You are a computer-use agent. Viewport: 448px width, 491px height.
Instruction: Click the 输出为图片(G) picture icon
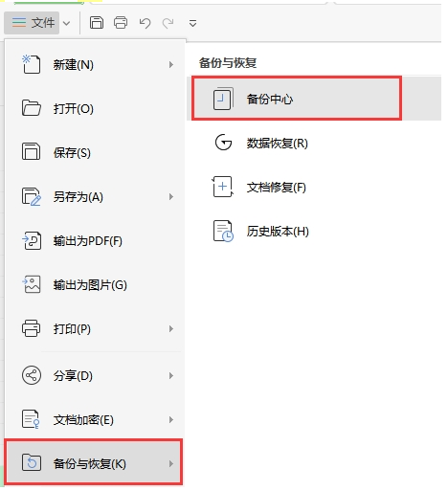click(x=32, y=284)
